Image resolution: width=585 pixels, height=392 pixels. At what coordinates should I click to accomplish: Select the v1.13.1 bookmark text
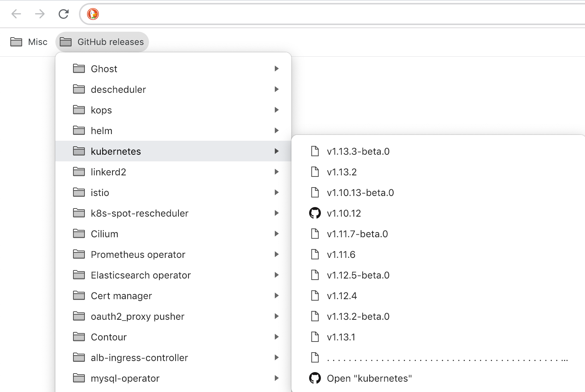[341, 337]
